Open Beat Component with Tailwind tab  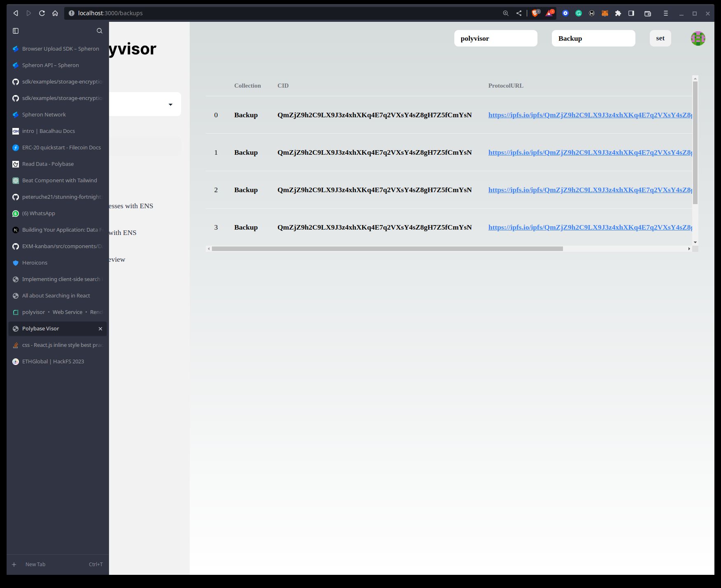tap(58, 180)
